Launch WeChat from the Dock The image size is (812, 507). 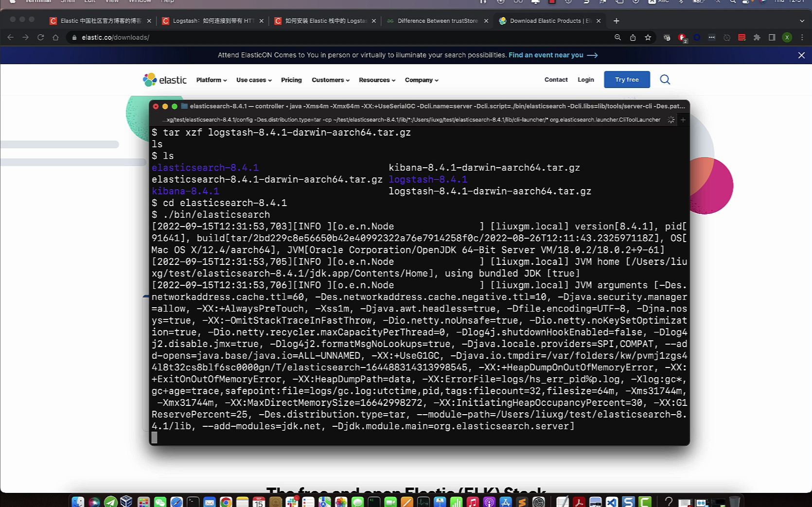pyautogui.click(x=160, y=502)
